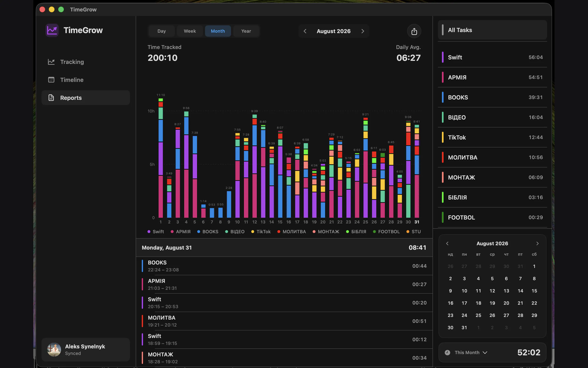Viewport: 588px width, 368px height.
Task: Open the Reports document icon in sidebar
Action: pos(51,98)
